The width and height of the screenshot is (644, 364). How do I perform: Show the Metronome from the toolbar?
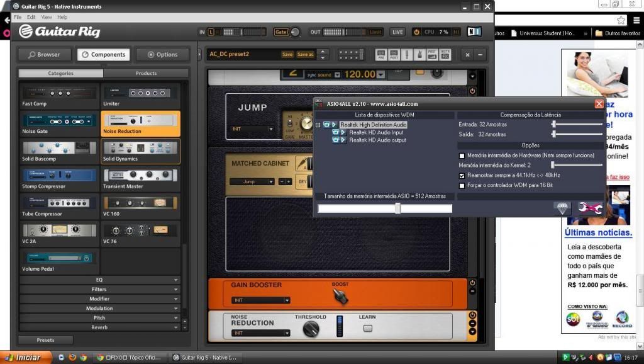point(419,55)
